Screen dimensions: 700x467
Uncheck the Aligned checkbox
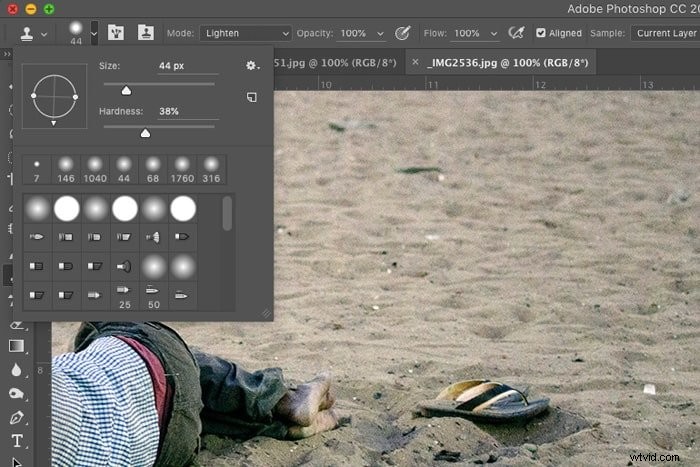541,33
